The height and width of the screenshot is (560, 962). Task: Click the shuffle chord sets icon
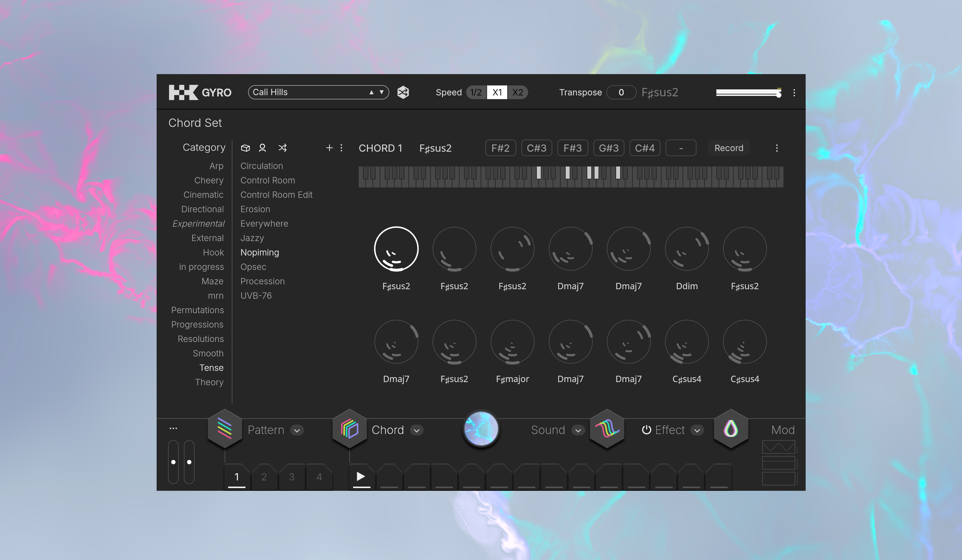point(282,148)
